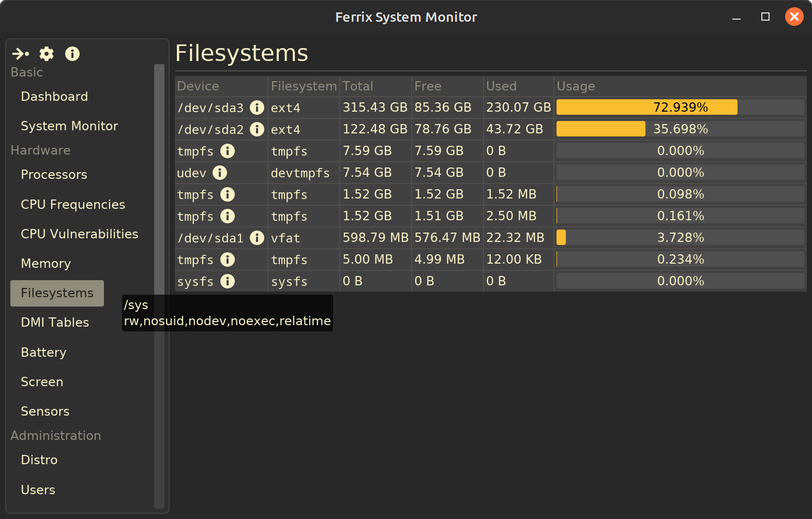
Task: Open settings via the gear icon
Action: coord(47,54)
